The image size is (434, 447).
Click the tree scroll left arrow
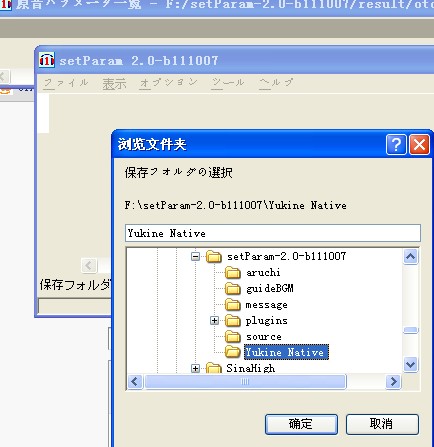[x=135, y=382]
